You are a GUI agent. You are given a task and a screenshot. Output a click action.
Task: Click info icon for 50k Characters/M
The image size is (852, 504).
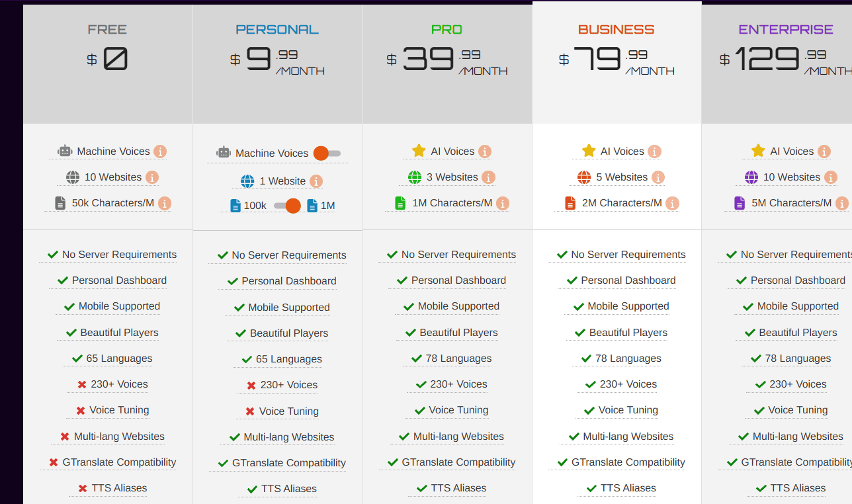pyautogui.click(x=165, y=203)
